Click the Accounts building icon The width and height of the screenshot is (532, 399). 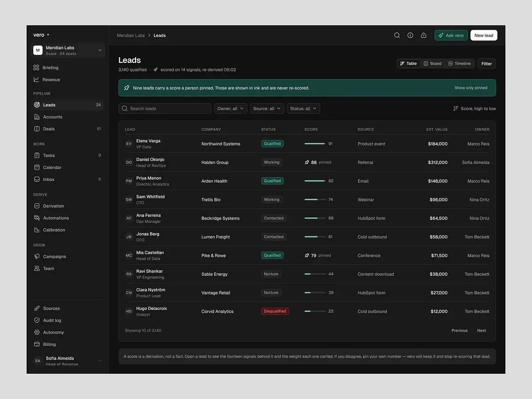pyautogui.click(x=37, y=117)
